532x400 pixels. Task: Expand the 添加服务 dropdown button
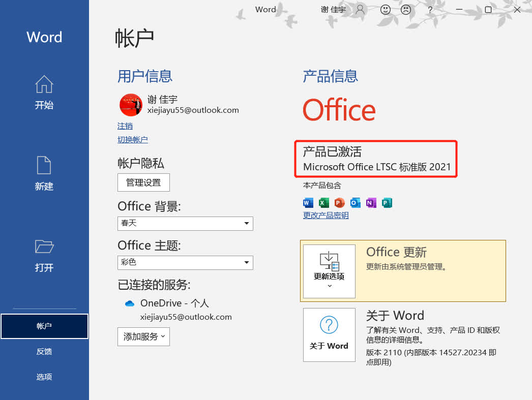click(143, 336)
